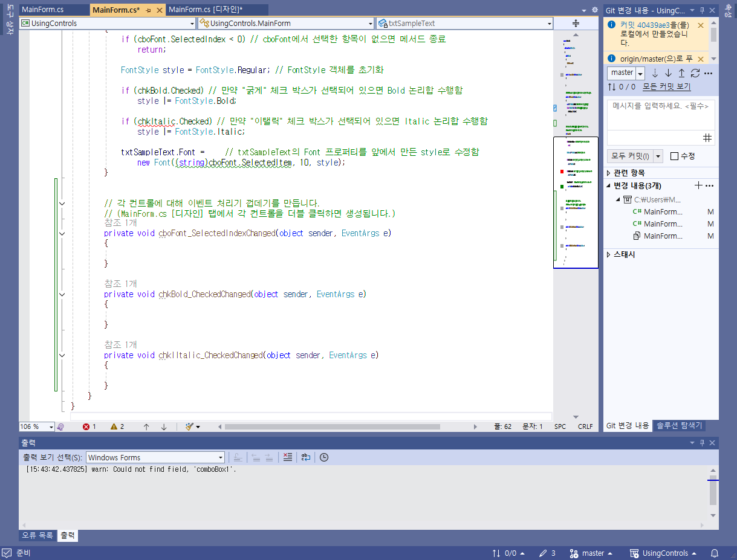Dismiss the 커밋 40439ae3 info message

click(x=701, y=25)
